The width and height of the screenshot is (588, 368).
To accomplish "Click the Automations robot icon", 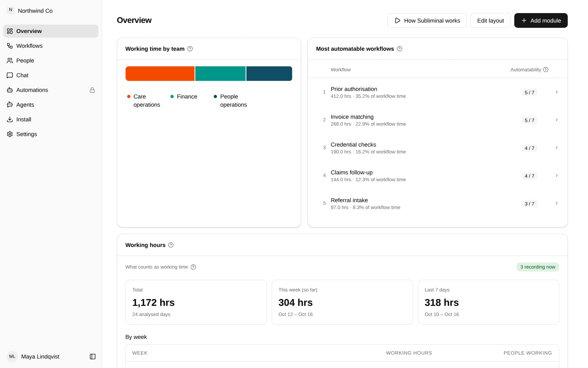I will pos(10,90).
